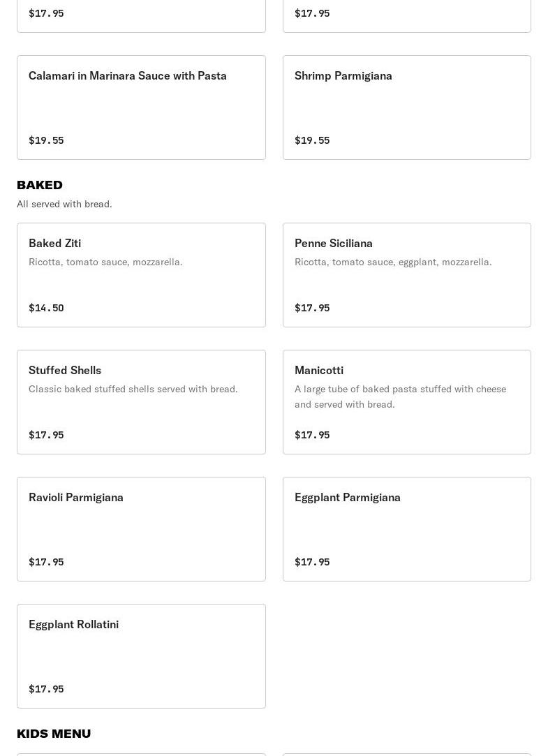Open the Penne Siciliana menu item
548x756 pixels.
pos(406,274)
